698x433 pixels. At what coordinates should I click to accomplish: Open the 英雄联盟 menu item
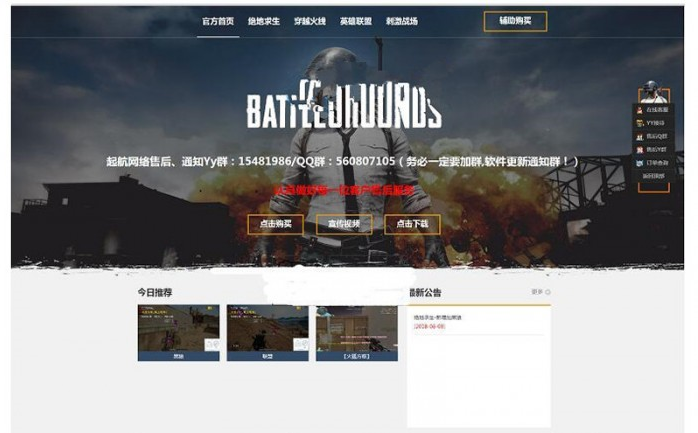pos(356,21)
